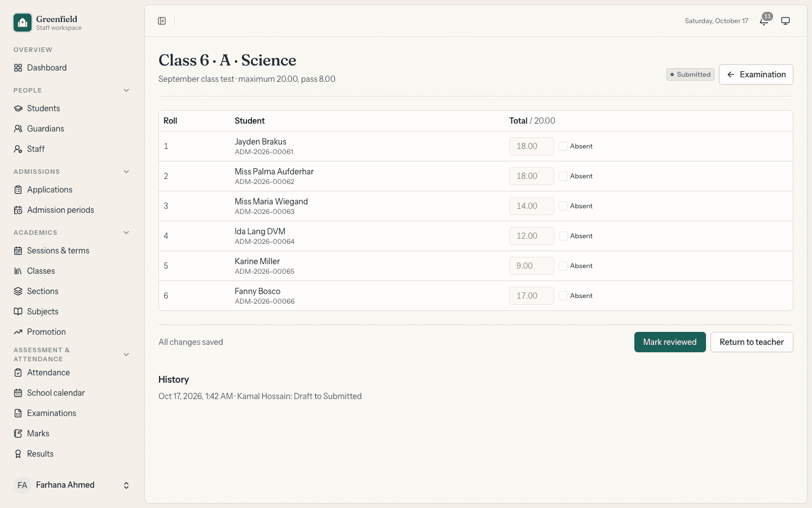Viewport: 812px width, 508px height.
Task: Open Admission periods in sidebar
Action: [x=72, y=210]
